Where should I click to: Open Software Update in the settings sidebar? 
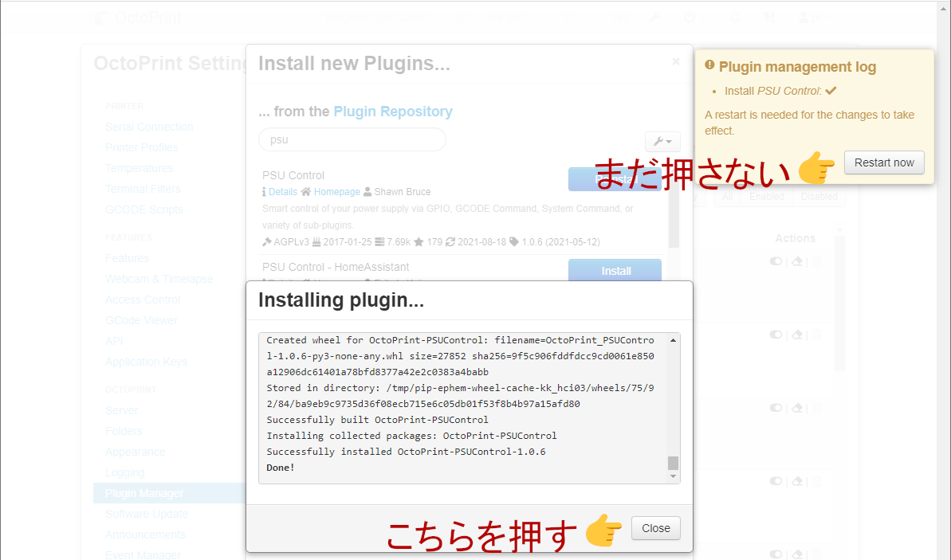pyautogui.click(x=147, y=514)
